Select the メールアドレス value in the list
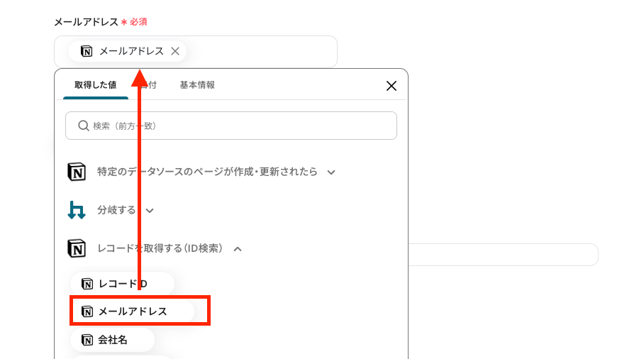The width and height of the screenshot is (644, 359). point(132,311)
